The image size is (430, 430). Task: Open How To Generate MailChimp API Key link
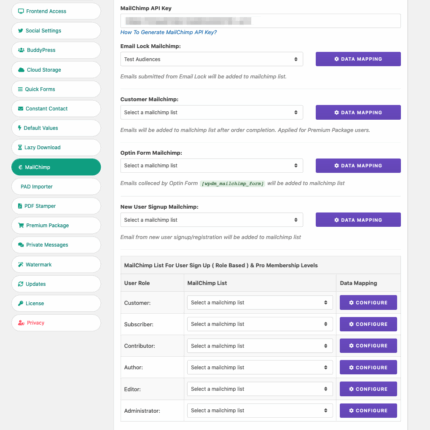[x=168, y=32]
